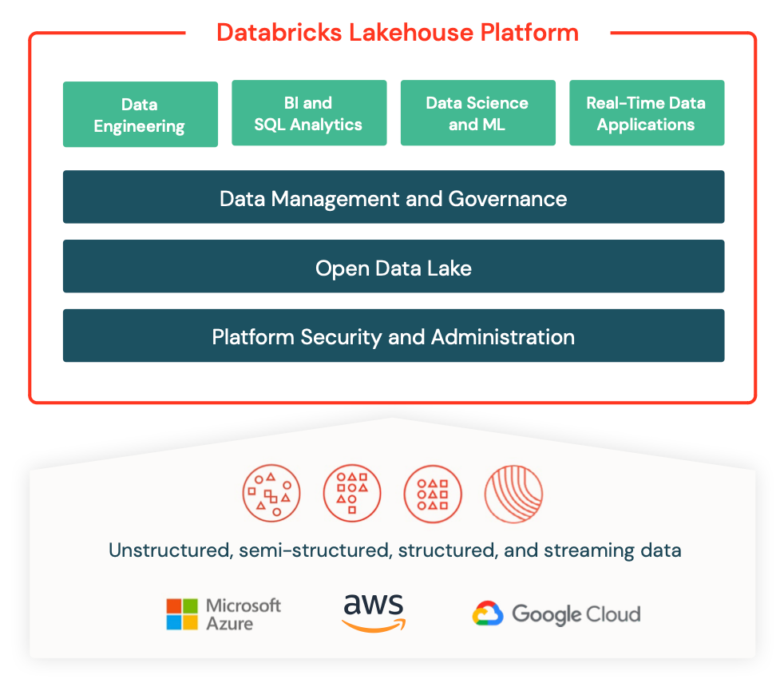Viewport: 784px width, 695px height.
Task: Click the Real-Time Data Applications box
Action: 646,113
